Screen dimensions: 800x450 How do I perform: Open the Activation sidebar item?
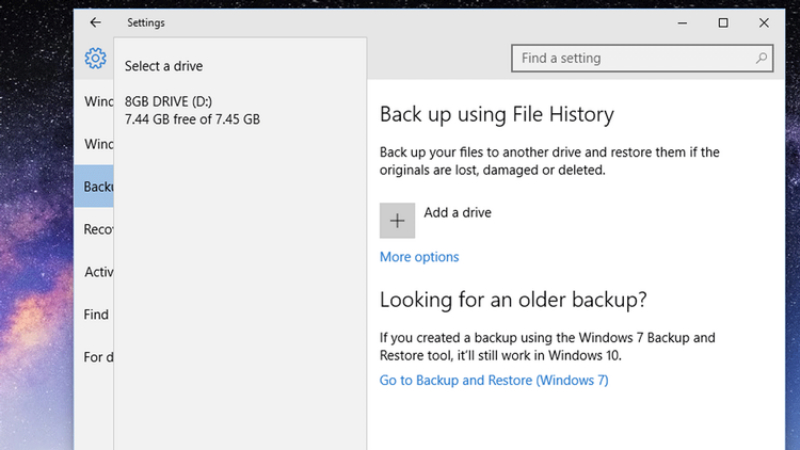(x=94, y=272)
